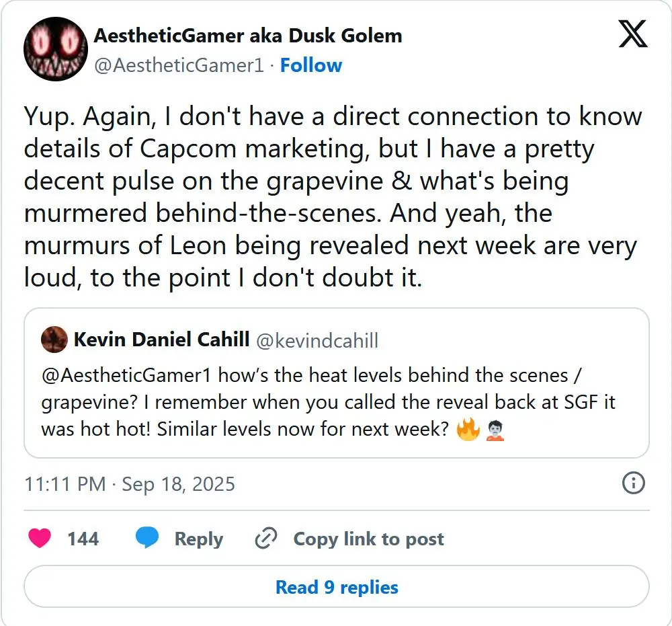Click the AestheticGamer profile avatar

56,49
